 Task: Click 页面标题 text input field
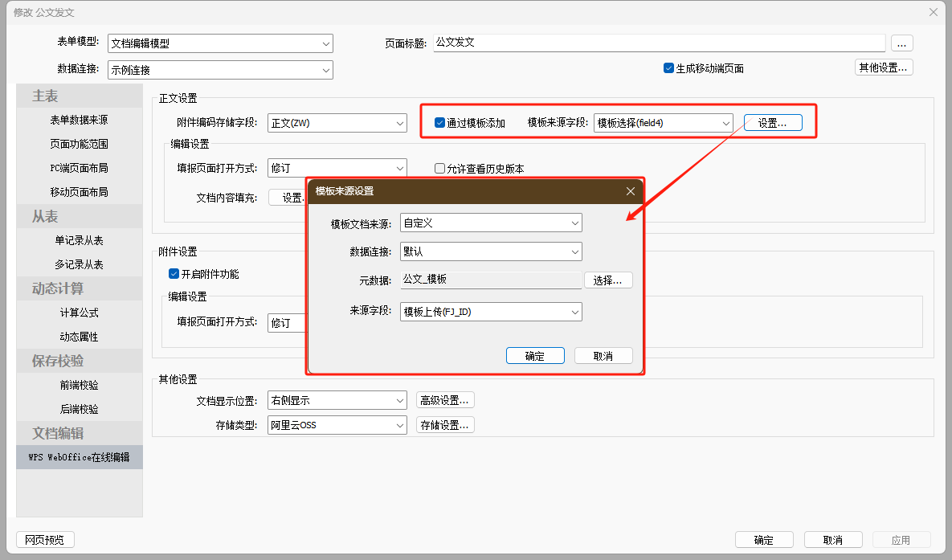pos(659,43)
